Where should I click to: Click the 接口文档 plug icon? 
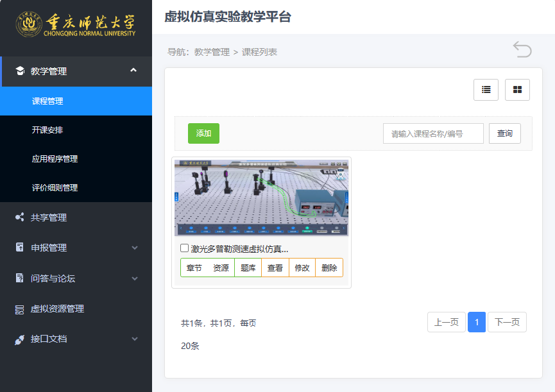[19, 339]
